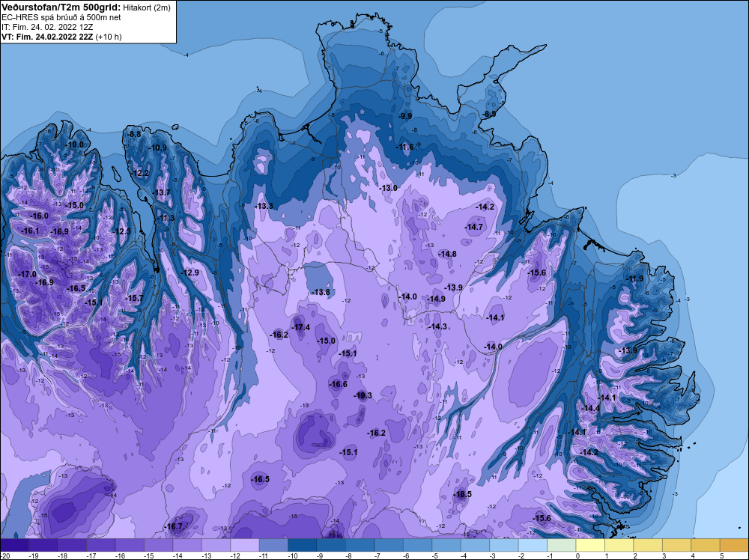Screen dimensions: 749x560
Task: Select the legend swatch labeled -19
Action: coord(43,545)
